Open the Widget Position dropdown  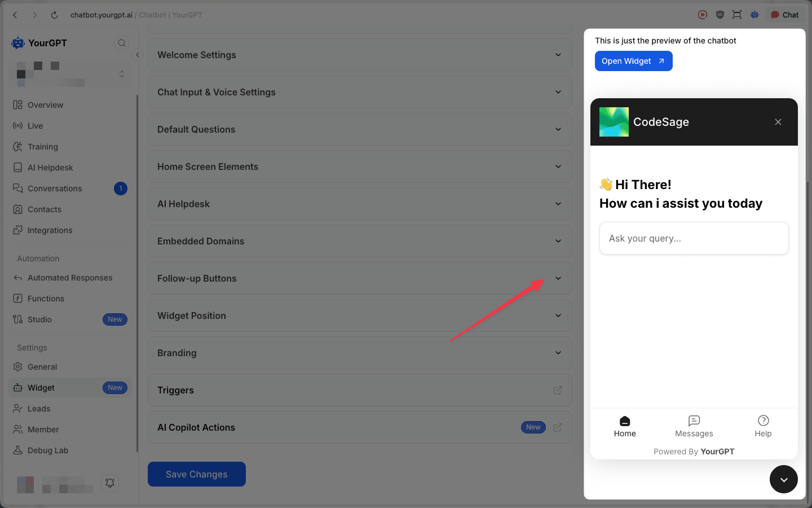[x=360, y=316]
